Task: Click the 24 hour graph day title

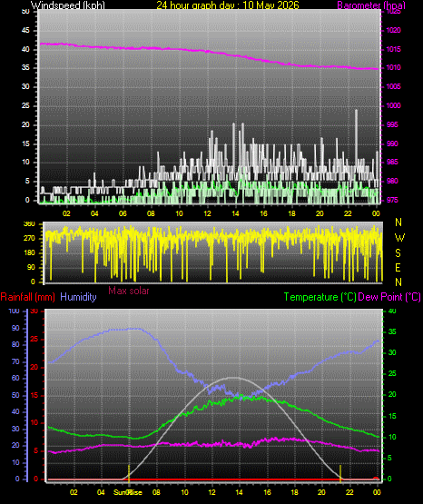Action: pos(228,5)
